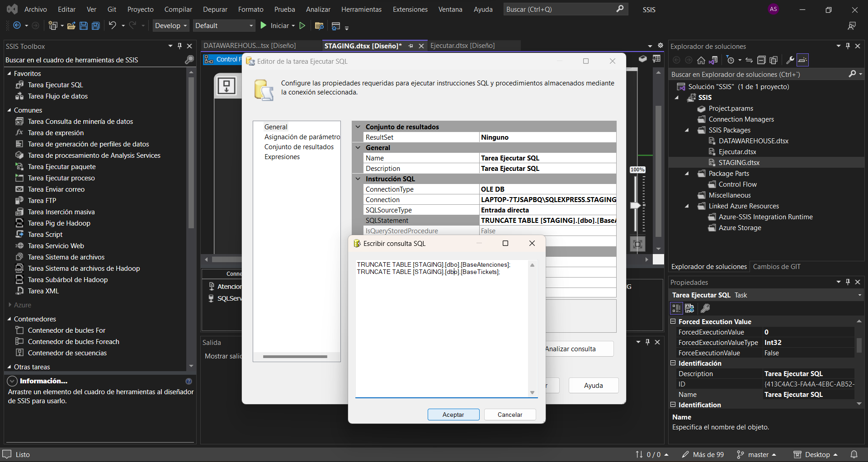Viewport: 868px width, 462px height.
Task: Toggle alphabetical sort in Propiedades panel
Action: [x=689, y=308]
